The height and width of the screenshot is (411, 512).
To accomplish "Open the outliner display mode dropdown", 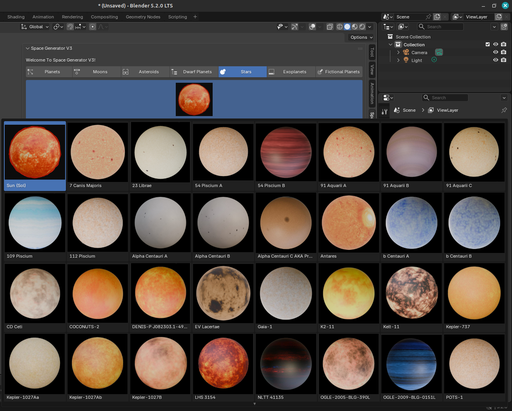I will tap(403, 27).
